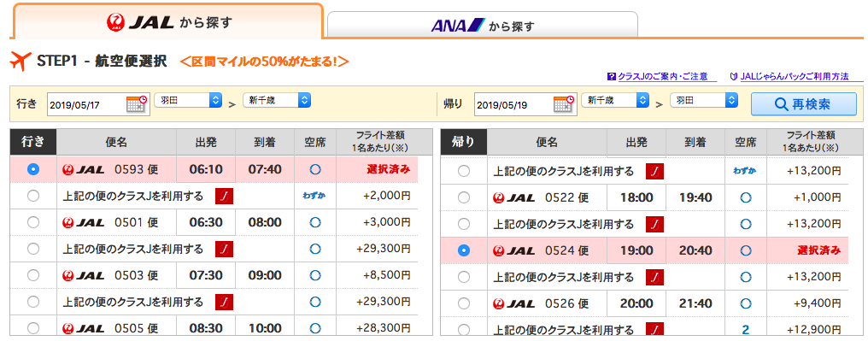Click the help icon before クラスJのご案内
Viewport: 868px width, 341px height.
(x=611, y=76)
